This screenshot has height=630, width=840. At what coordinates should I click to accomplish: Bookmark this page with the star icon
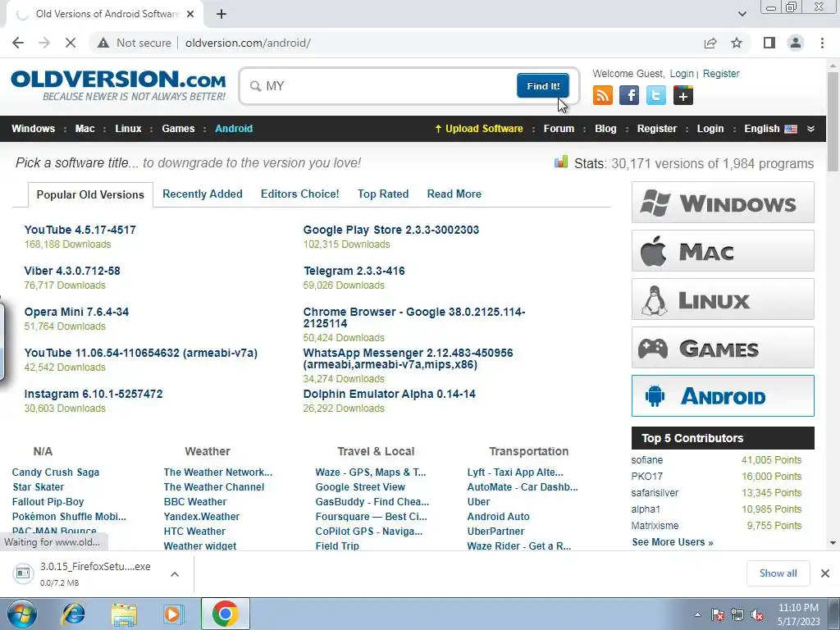737,43
